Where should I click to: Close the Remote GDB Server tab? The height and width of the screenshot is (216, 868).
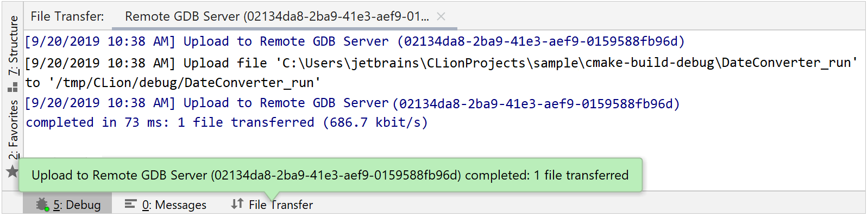(441, 16)
